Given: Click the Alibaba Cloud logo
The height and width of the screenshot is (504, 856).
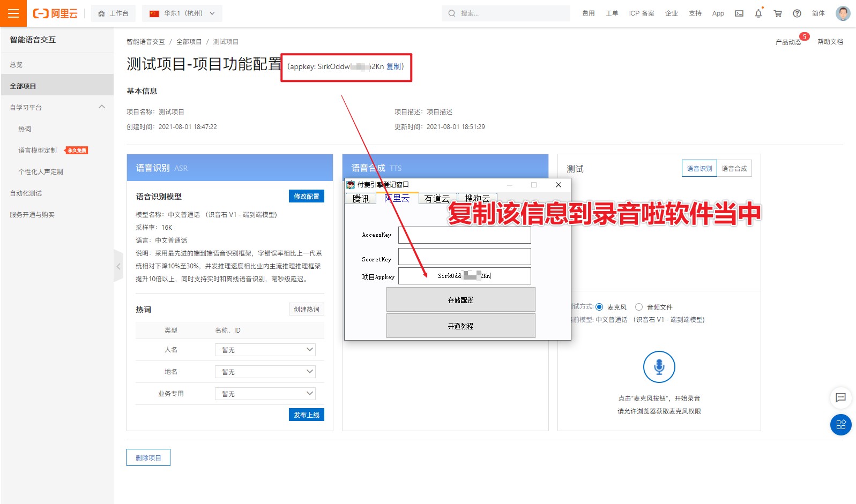Looking at the screenshot, I should coord(55,13).
